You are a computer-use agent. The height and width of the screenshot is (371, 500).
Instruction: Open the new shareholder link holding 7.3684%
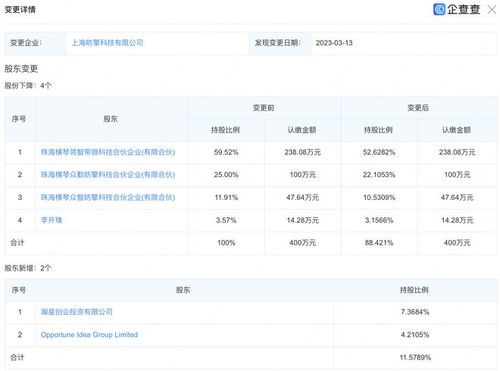point(76,312)
